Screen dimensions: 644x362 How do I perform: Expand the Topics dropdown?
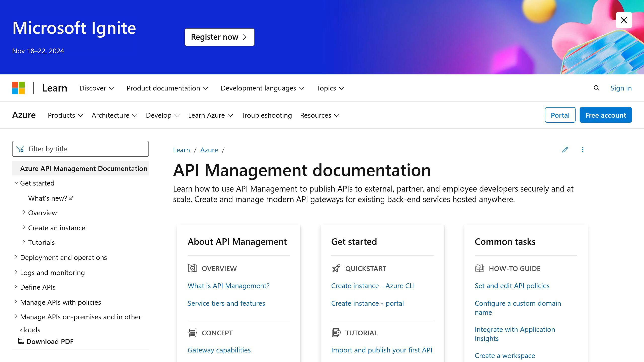pyautogui.click(x=330, y=88)
